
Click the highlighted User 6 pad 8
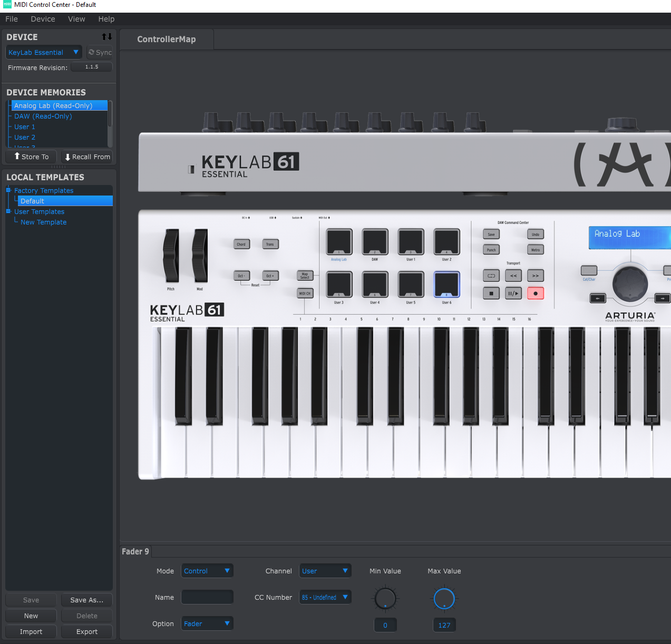(446, 285)
